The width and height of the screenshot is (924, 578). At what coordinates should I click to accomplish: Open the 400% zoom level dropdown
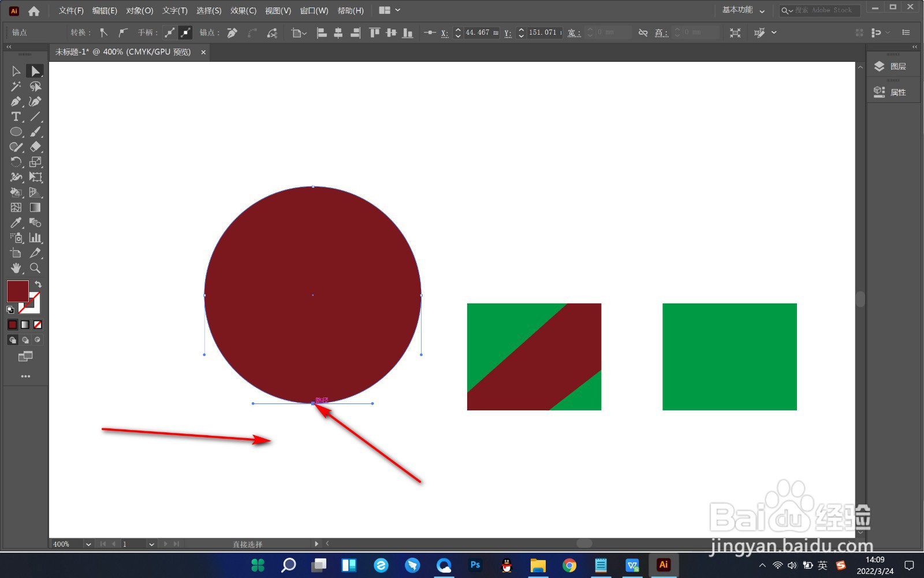coord(88,544)
